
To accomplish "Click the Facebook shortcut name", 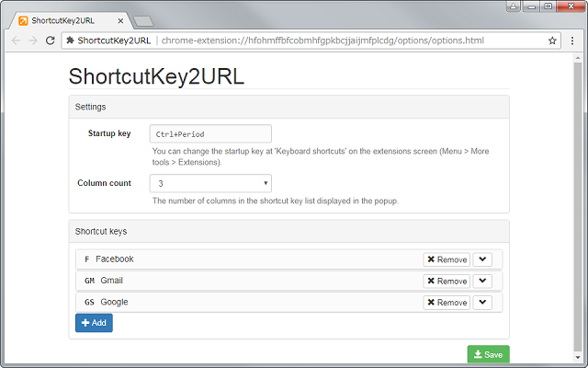I will coord(114,259).
